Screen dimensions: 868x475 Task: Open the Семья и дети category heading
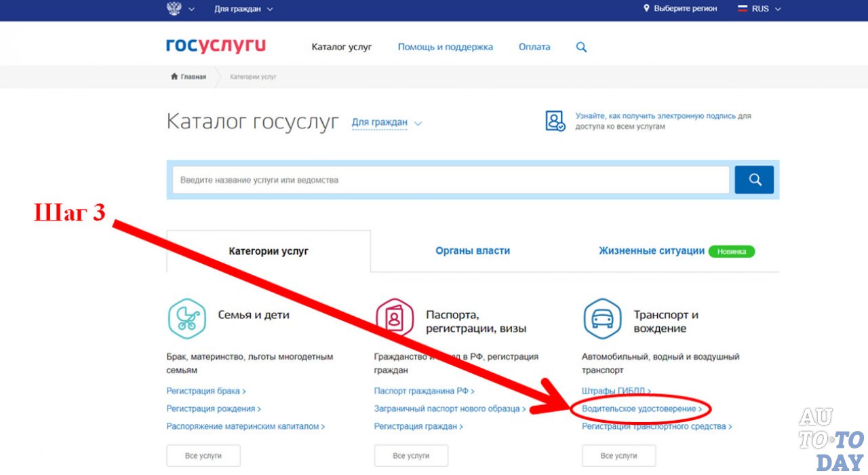[x=254, y=315]
